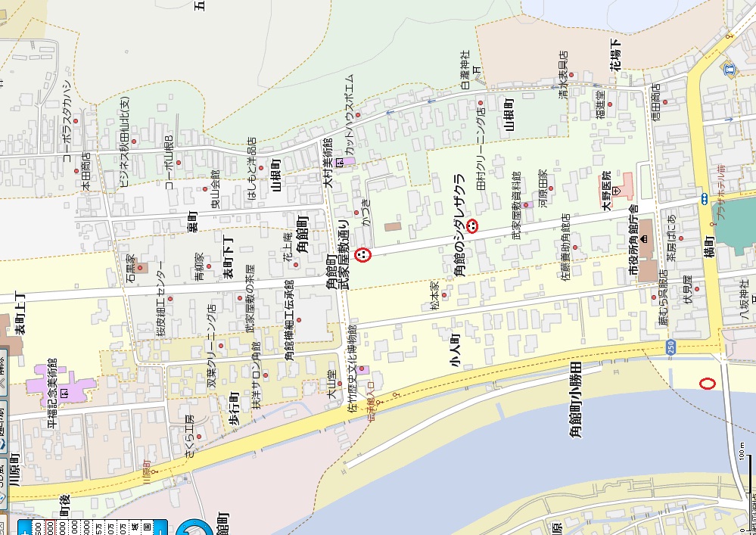Click the route 250 road shield
This screenshot has height=535, width=756.
pos(670,346)
